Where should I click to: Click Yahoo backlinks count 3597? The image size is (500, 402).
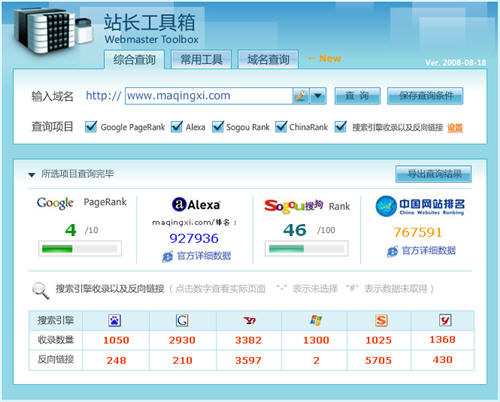click(x=248, y=361)
